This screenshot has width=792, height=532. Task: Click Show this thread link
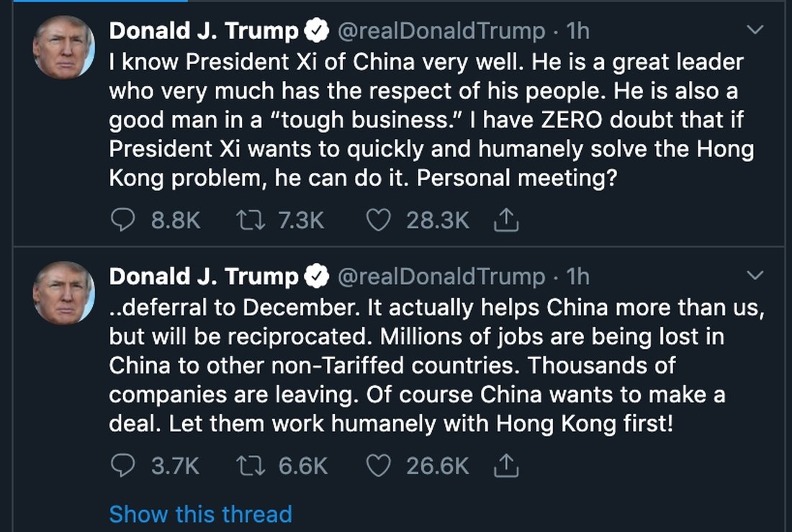pyautogui.click(x=200, y=514)
